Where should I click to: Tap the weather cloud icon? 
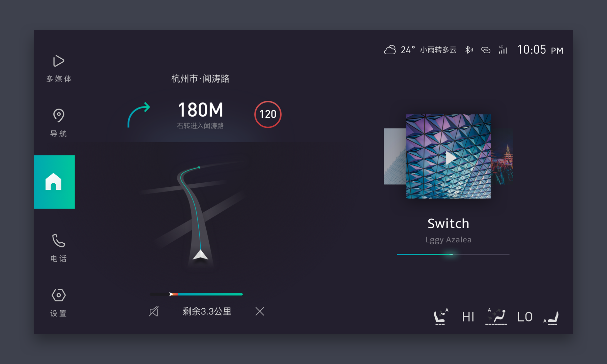tap(390, 50)
